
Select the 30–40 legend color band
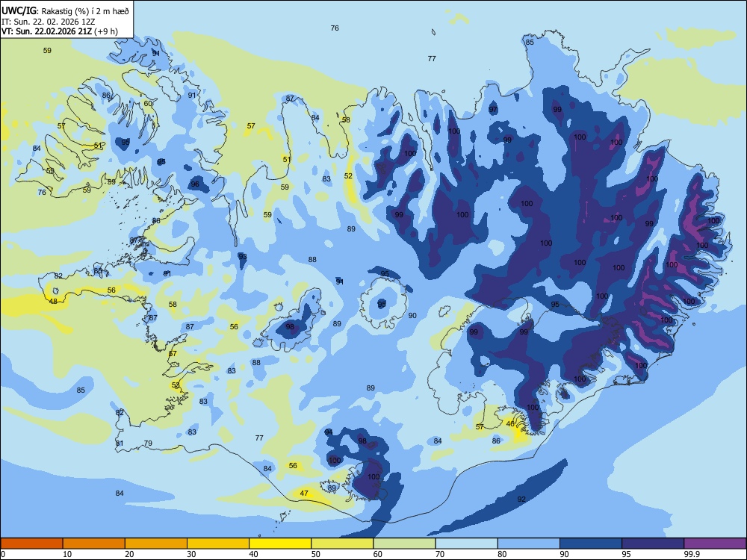point(218,544)
